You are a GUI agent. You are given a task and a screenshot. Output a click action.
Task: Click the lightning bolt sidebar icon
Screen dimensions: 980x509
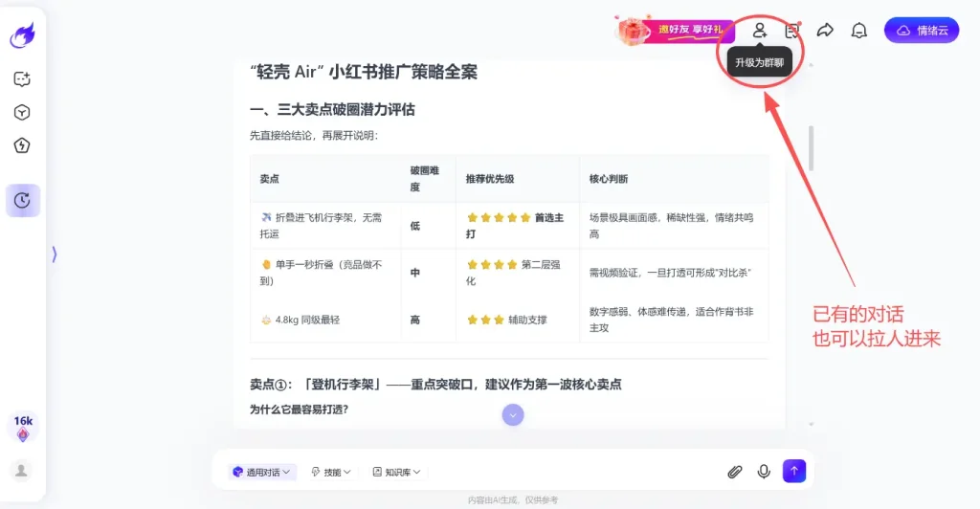click(x=22, y=145)
